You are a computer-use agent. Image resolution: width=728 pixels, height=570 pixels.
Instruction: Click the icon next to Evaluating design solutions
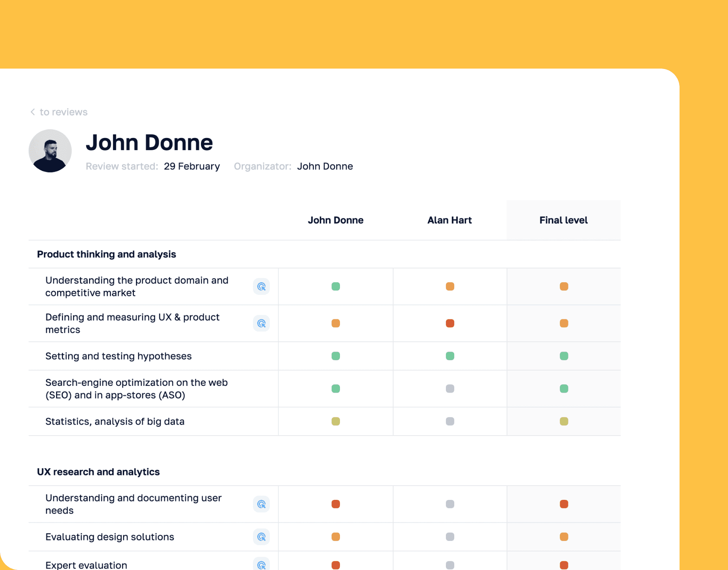[261, 536]
